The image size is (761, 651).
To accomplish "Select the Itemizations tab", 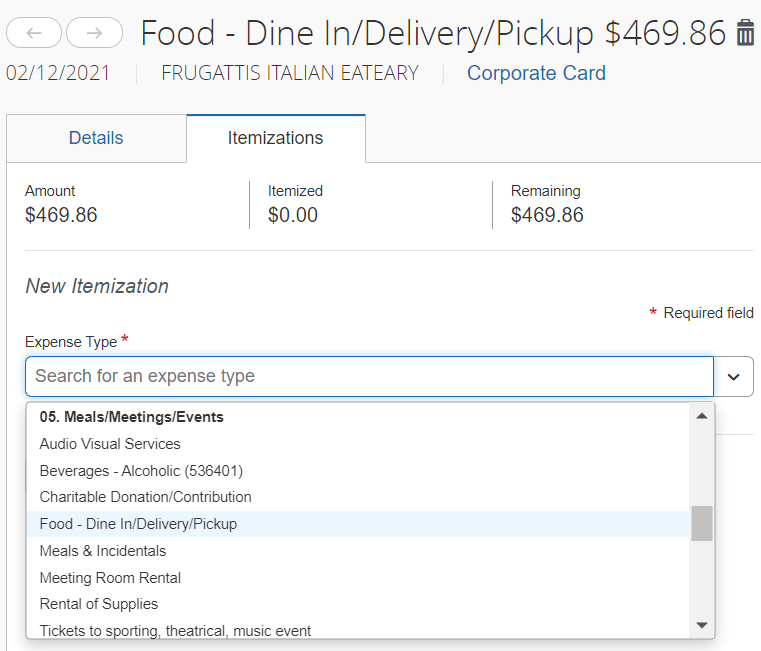I will pyautogui.click(x=275, y=138).
